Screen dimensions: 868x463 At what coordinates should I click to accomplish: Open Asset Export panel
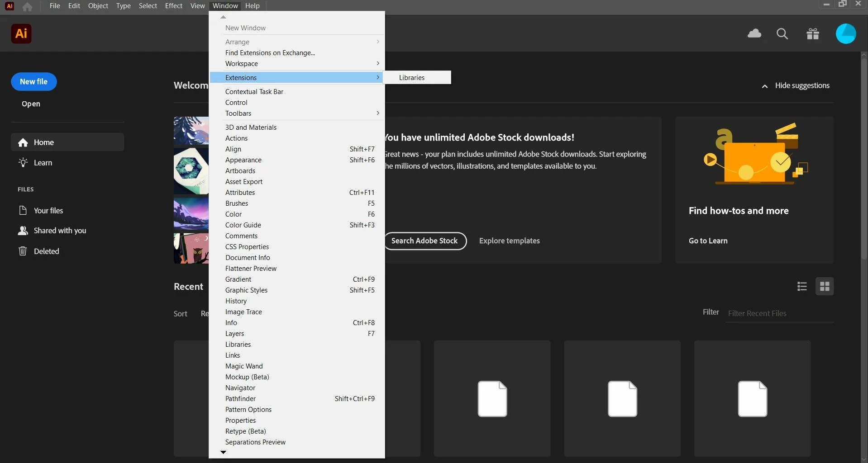click(297, 182)
